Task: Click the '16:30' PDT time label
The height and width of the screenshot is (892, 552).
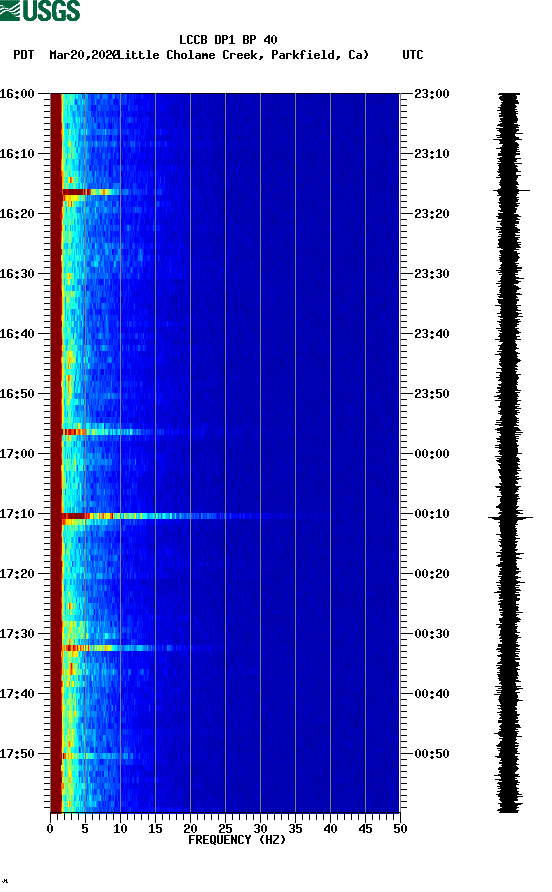Action: tap(17, 274)
